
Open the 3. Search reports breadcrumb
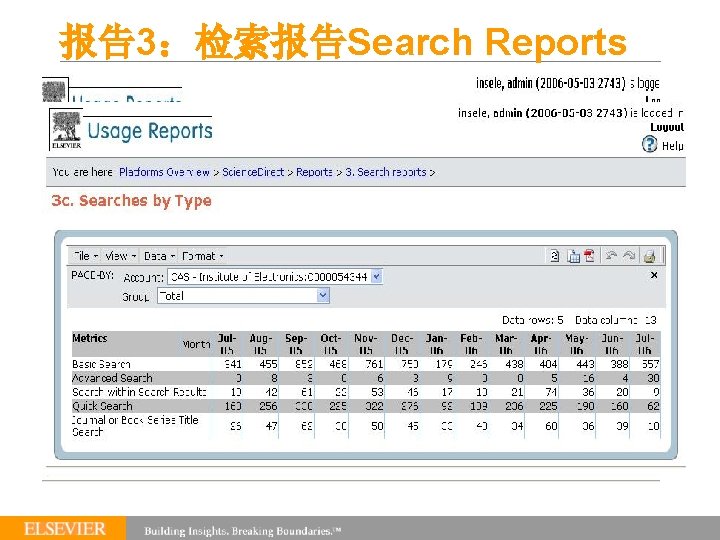click(x=386, y=172)
